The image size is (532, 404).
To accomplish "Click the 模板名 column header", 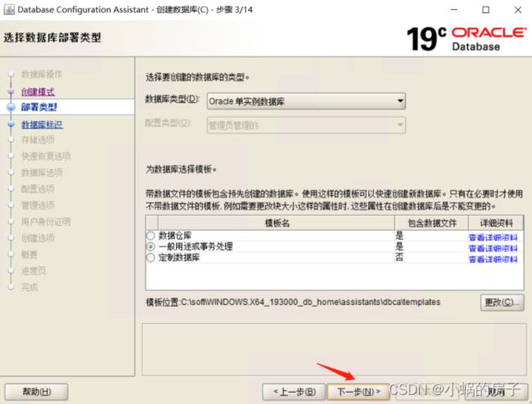I will click(276, 222).
